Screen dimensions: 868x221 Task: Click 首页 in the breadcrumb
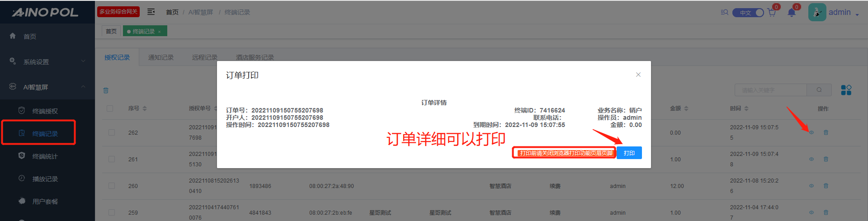tap(172, 12)
